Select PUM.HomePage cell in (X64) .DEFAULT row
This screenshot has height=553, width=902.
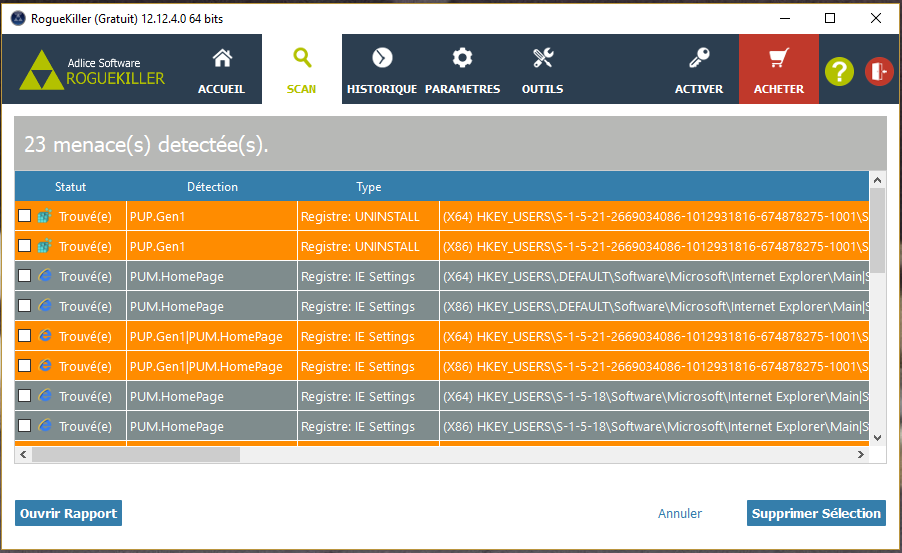pyautogui.click(x=212, y=276)
